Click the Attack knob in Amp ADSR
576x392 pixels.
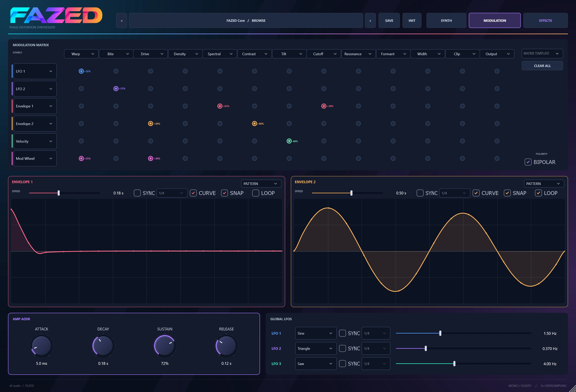[x=41, y=345]
